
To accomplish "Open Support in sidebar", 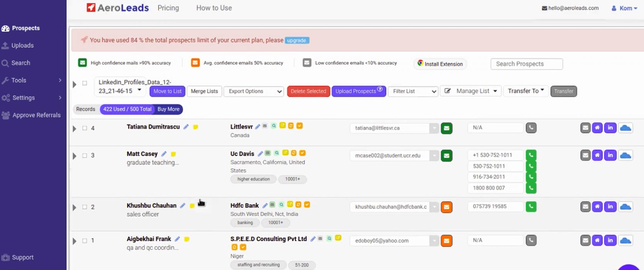I will (x=17, y=257).
